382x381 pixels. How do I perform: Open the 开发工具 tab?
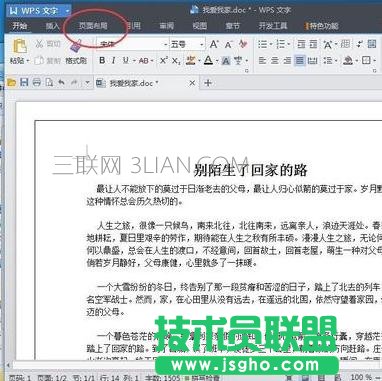click(273, 26)
